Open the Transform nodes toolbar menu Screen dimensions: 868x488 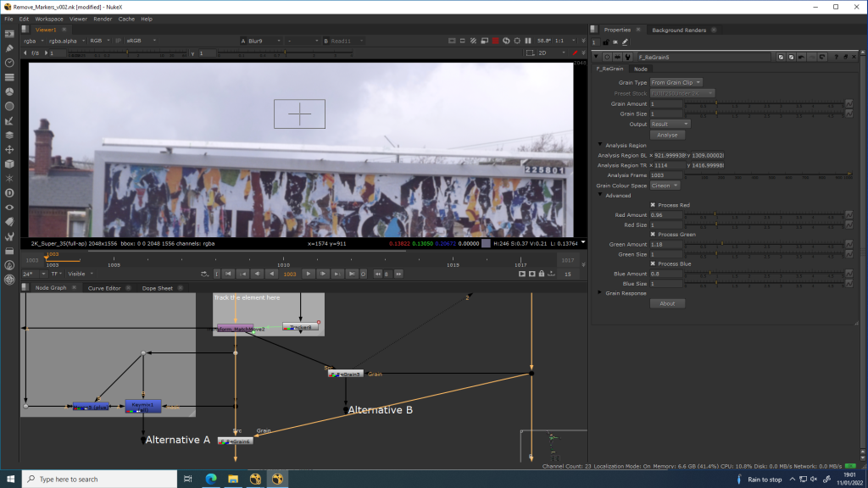8,149
